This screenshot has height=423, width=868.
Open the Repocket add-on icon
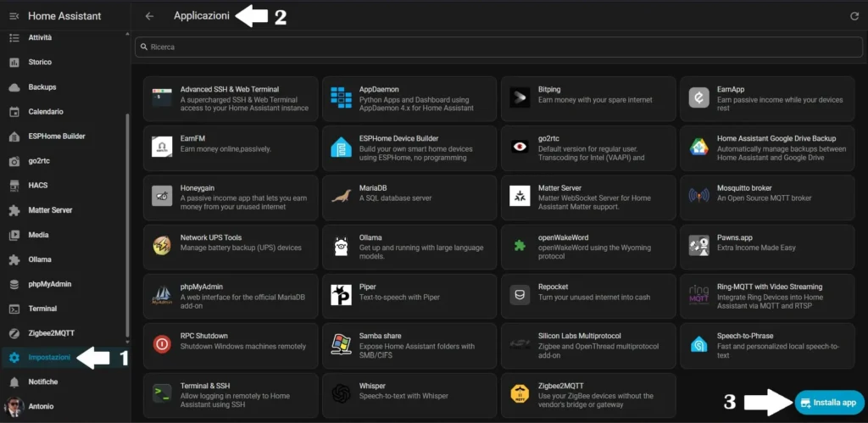pos(520,295)
